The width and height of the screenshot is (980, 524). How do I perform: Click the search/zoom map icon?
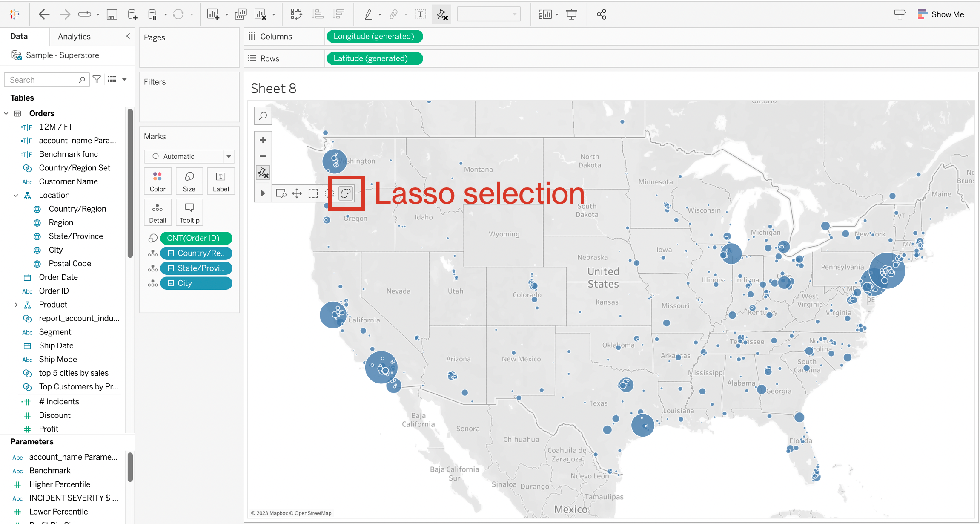(263, 115)
